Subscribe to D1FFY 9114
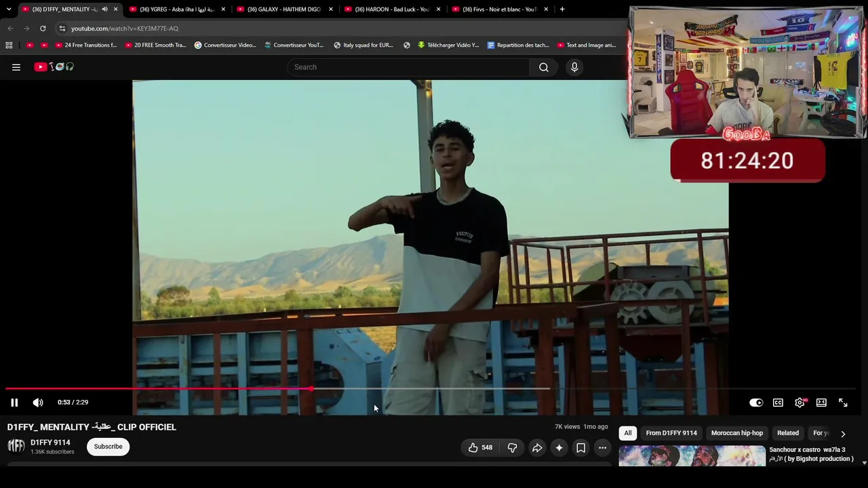 coord(108,447)
